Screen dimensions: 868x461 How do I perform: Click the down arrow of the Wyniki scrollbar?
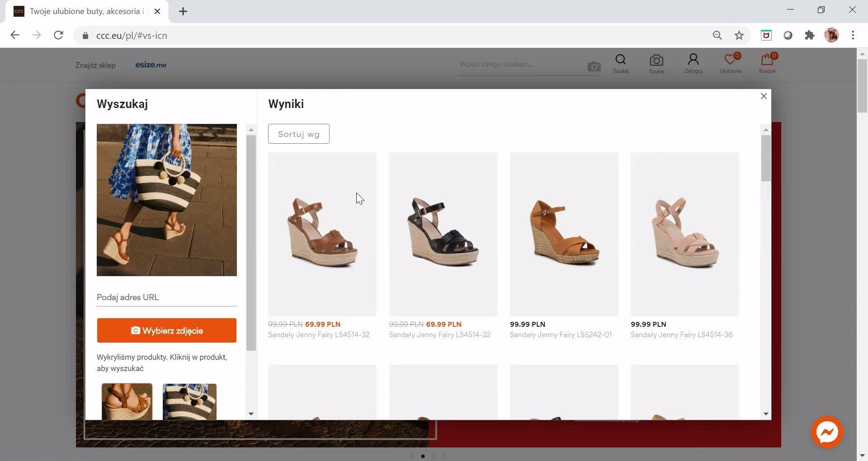click(x=766, y=414)
